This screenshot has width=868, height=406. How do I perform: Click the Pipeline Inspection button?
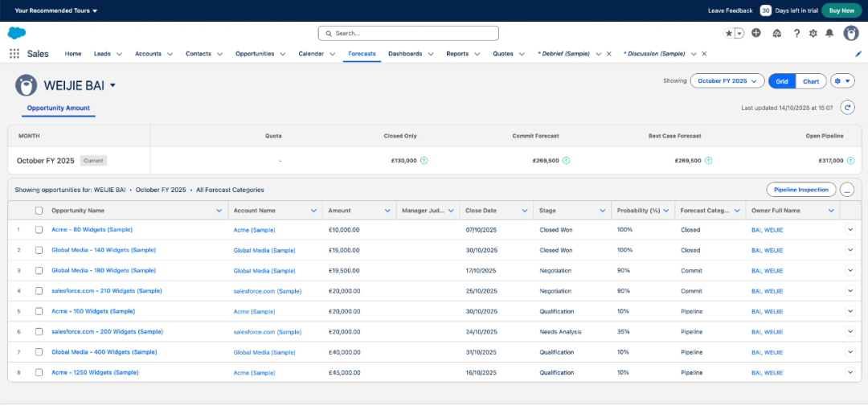(801, 190)
